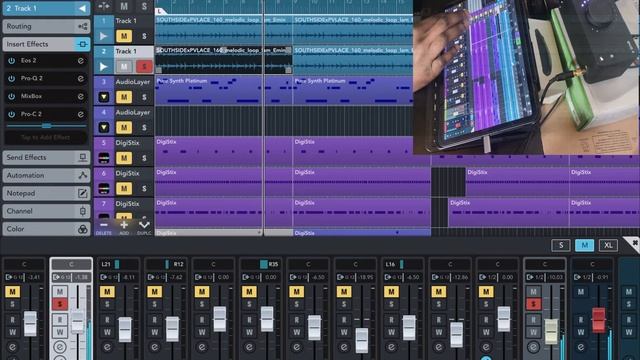Bypass the Pro-C 2 insert with its power icon
This screenshot has height=360, width=640.
click(x=11, y=114)
